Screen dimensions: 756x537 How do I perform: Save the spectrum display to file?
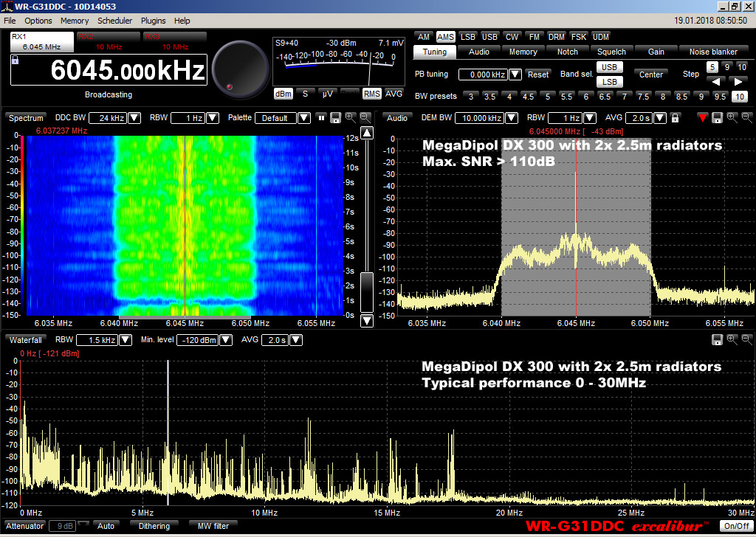(336, 117)
